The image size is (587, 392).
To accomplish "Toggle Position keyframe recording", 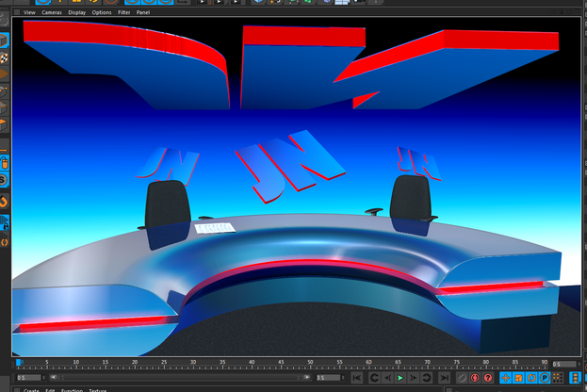I will click(x=504, y=378).
